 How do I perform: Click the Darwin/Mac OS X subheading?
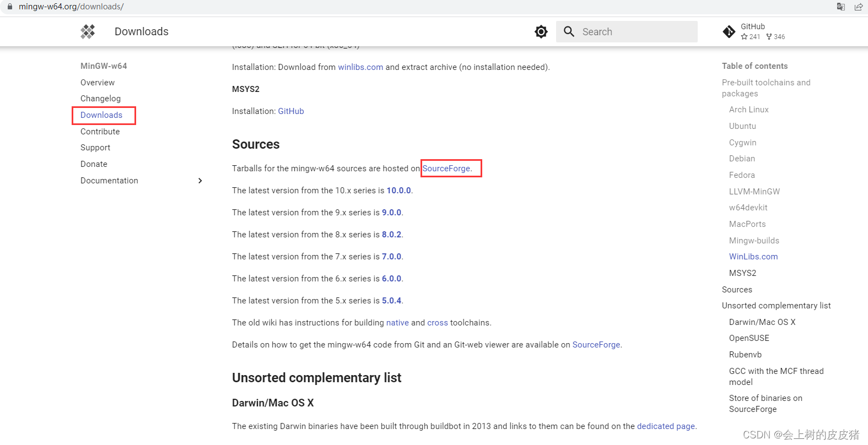[x=273, y=403]
